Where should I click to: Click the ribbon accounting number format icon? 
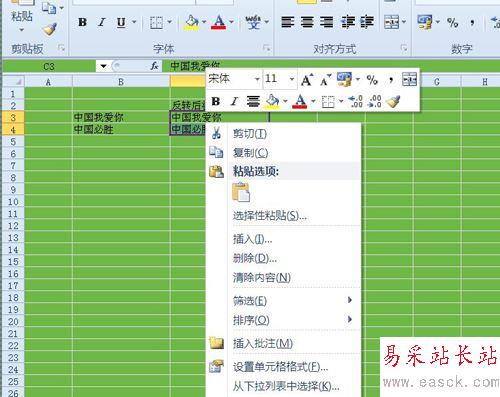tap(425, 22)
